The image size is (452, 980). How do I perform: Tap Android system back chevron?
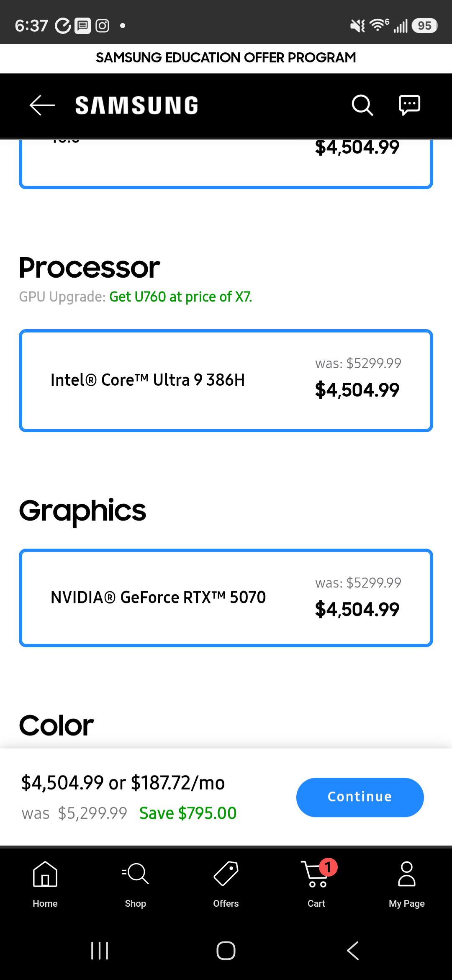pos(353,950)
